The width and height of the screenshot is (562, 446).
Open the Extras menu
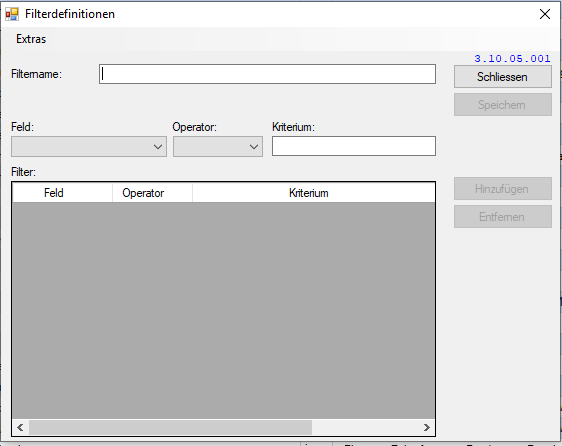pos(31,39)
